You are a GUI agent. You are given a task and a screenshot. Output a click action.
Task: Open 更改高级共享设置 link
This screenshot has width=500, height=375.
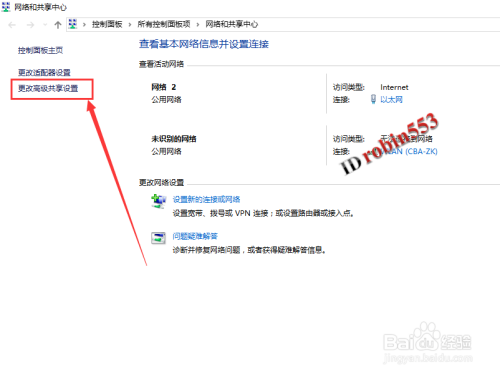[48, 88]
